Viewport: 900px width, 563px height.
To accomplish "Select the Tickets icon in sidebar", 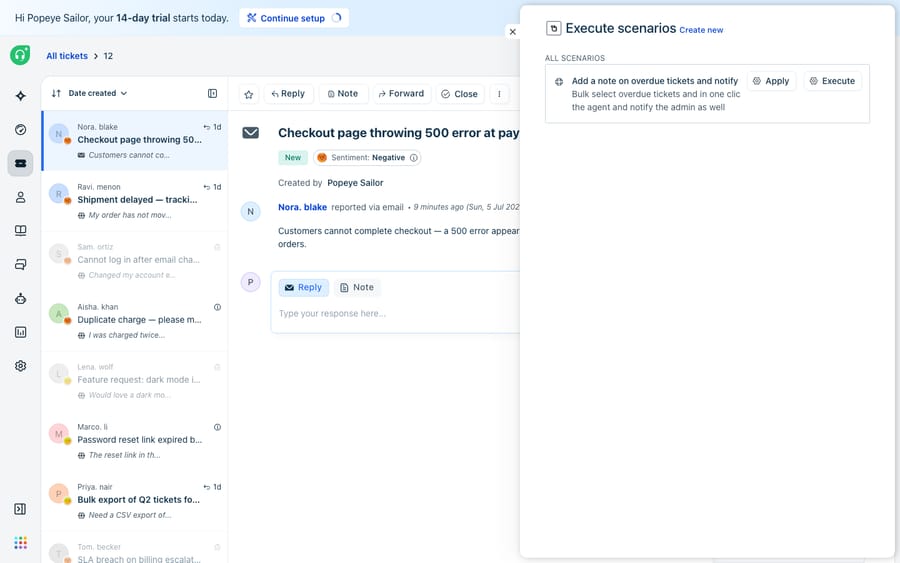I will (21, 164).
